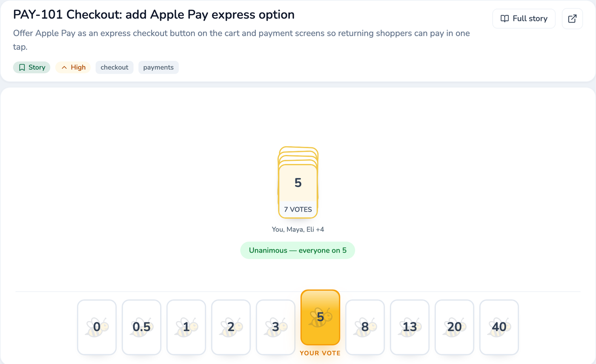This screenshot has height=364, width=596.
Task: Select the checkout tag
Action: click(x=115, y=67)
